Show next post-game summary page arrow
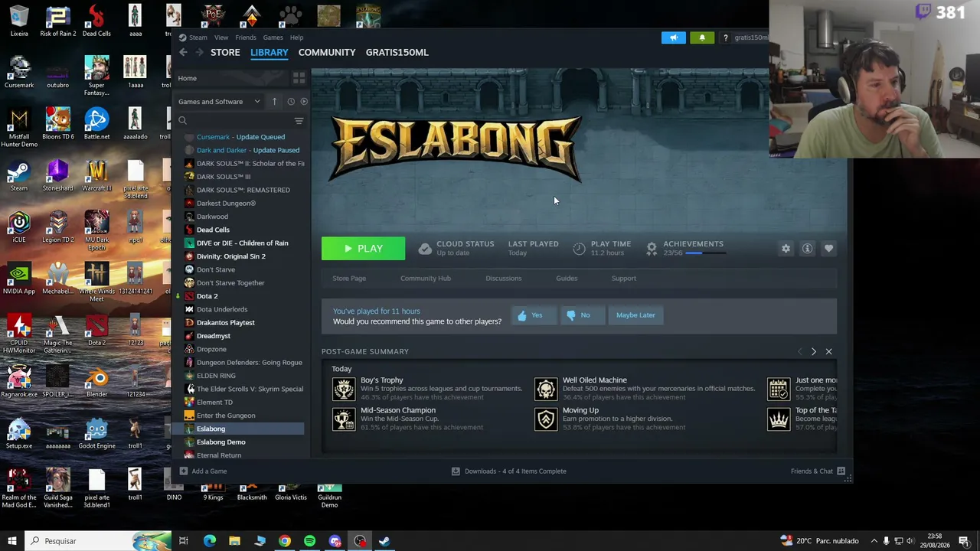The image size is (980, 551). pos(814,352)
